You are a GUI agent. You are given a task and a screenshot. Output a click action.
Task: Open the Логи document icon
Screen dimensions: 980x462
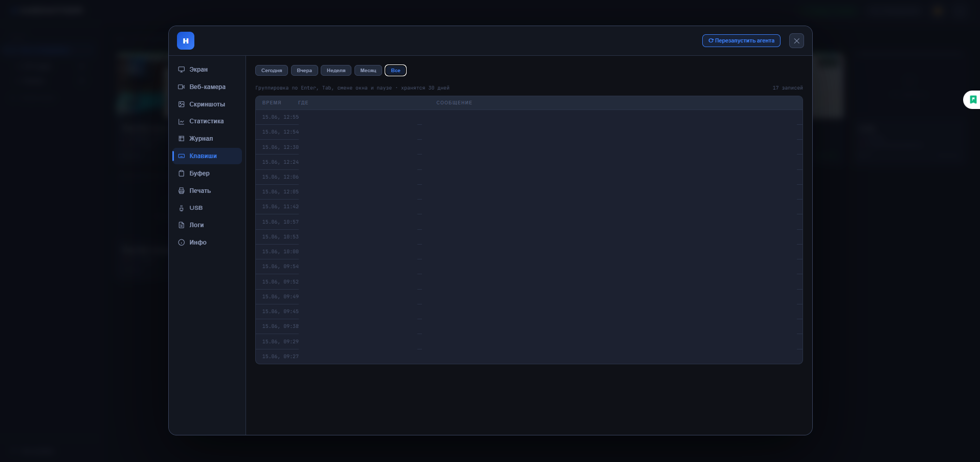point(181,225)
